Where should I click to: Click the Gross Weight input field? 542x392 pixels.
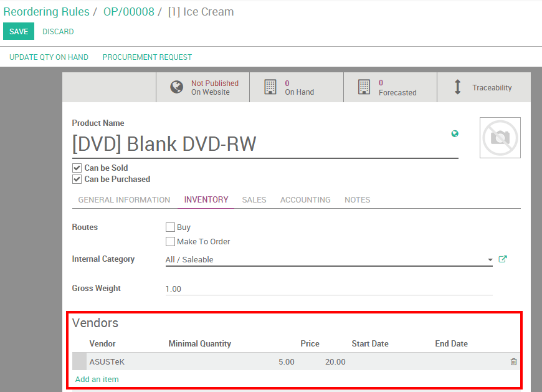coord(249,288)
